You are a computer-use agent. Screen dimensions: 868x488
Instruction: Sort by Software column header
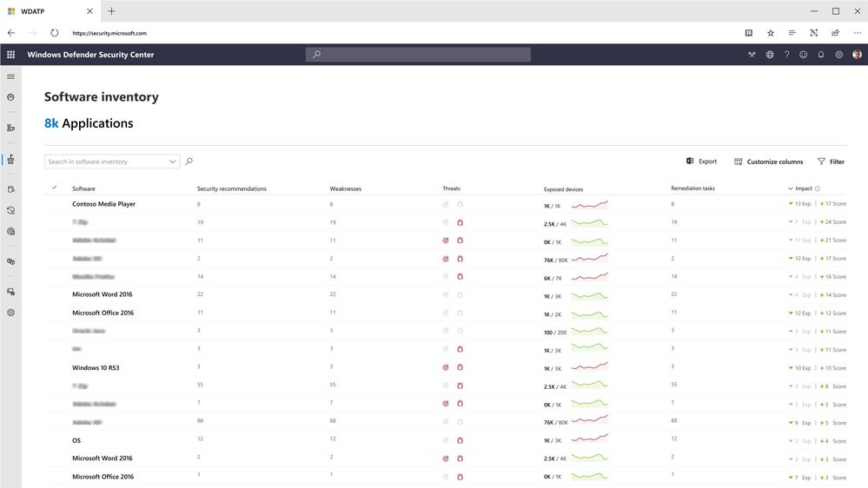coord(83,188)
